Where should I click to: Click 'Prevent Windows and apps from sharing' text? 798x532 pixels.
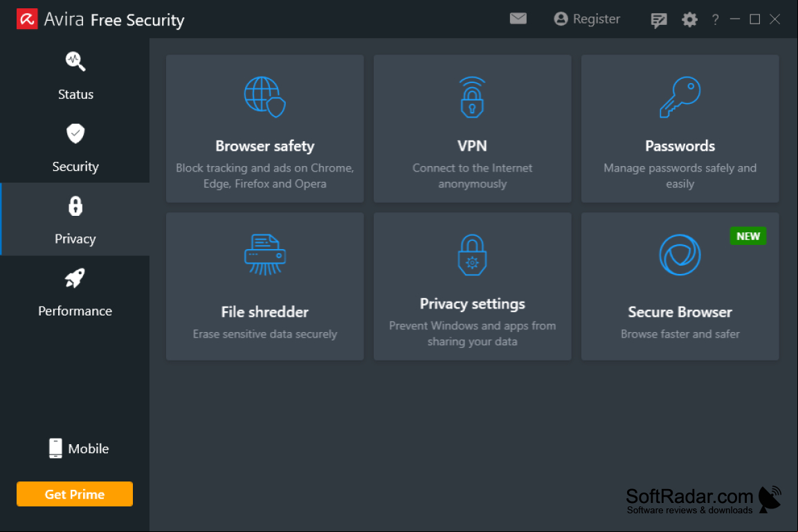(x=472, y=333)
